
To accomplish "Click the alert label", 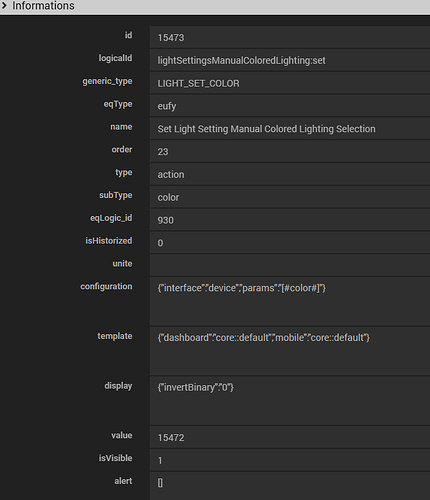I will (123, 481).
